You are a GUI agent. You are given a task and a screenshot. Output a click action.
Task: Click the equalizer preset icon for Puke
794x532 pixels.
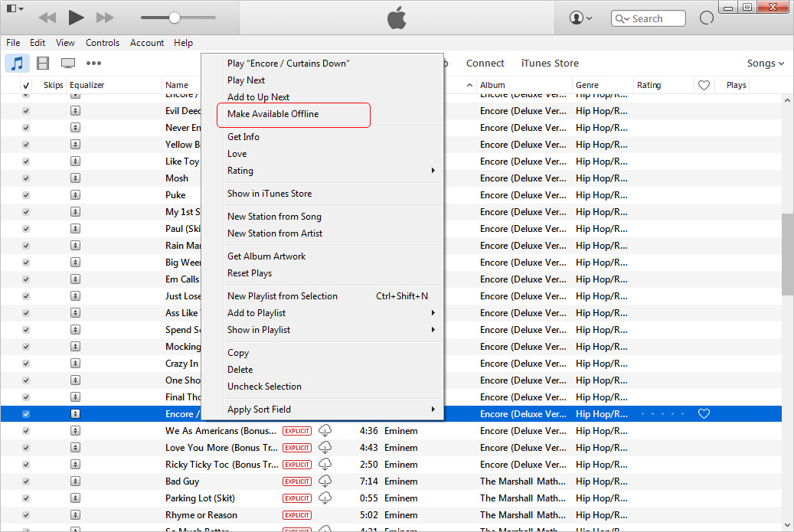pos(76,195)
